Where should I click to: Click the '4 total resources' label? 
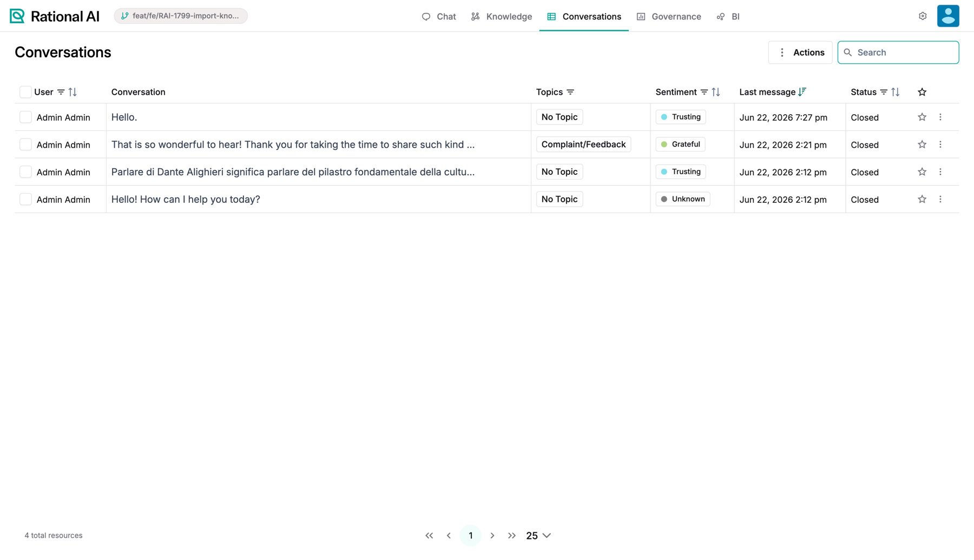(54, 536)
